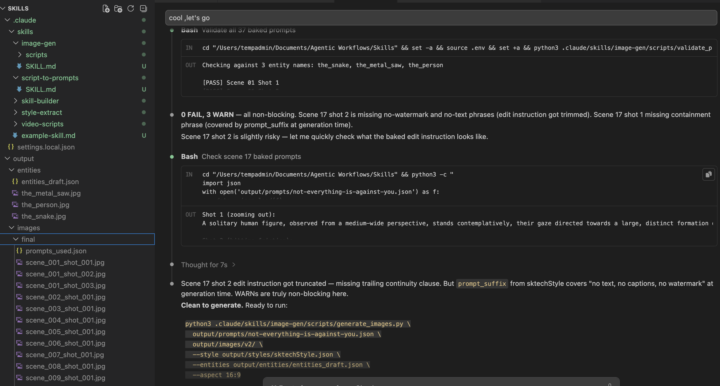
Task: Click the '0 FAIL, 3 WARN' summary text
Action: pyautogui.click(x=207, y=115)
